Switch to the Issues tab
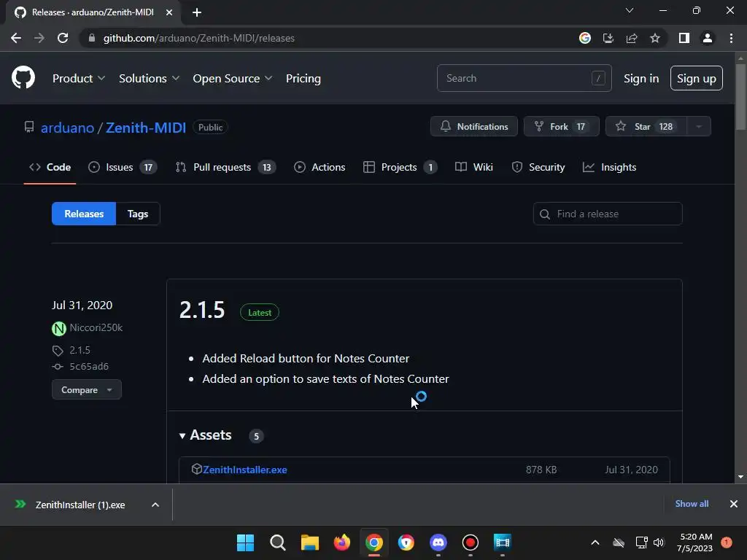The width and height of the screenshot is (747, 560). pos(123,167)
